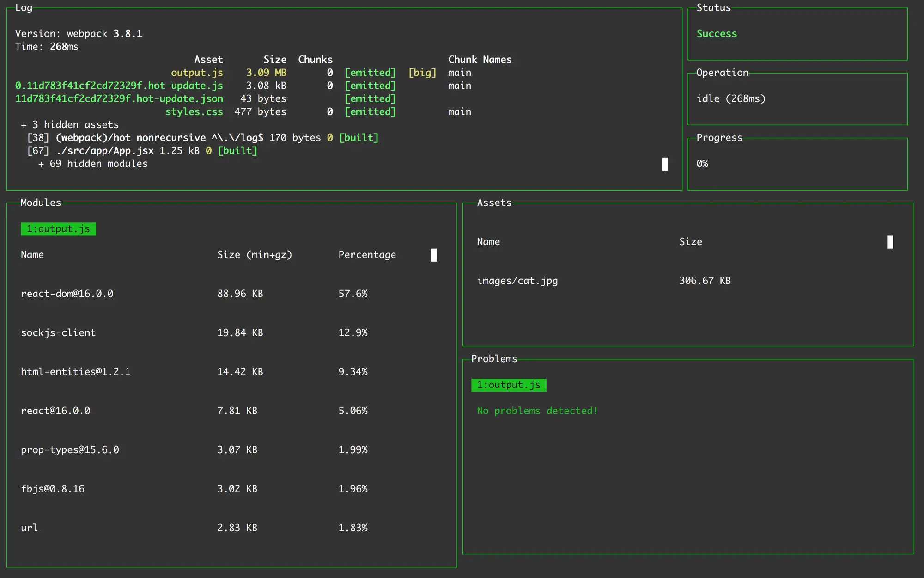Select the 1:output.js tab in Problems
924x578 pixels.
508,385
